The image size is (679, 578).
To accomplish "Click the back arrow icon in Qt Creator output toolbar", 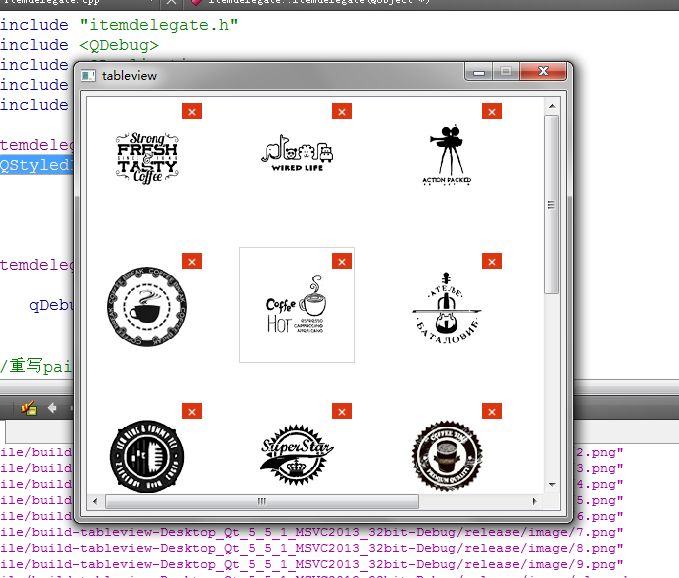I will [x=52, y=407].
